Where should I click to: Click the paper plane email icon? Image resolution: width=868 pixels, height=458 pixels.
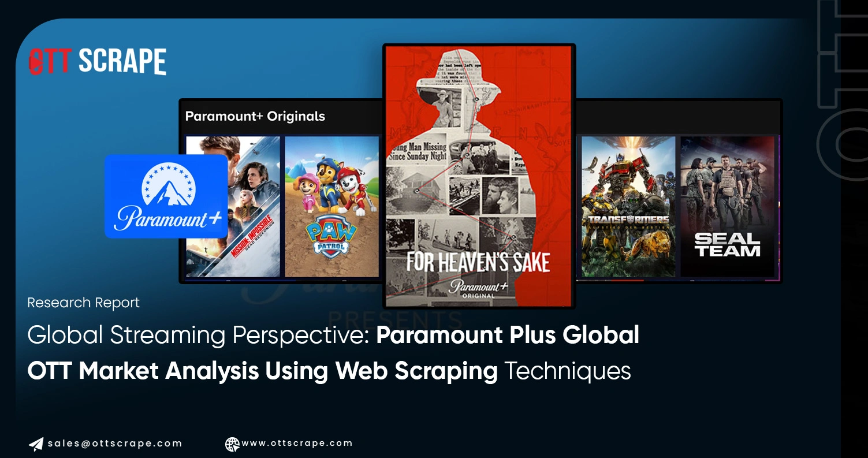click(36, 444)
